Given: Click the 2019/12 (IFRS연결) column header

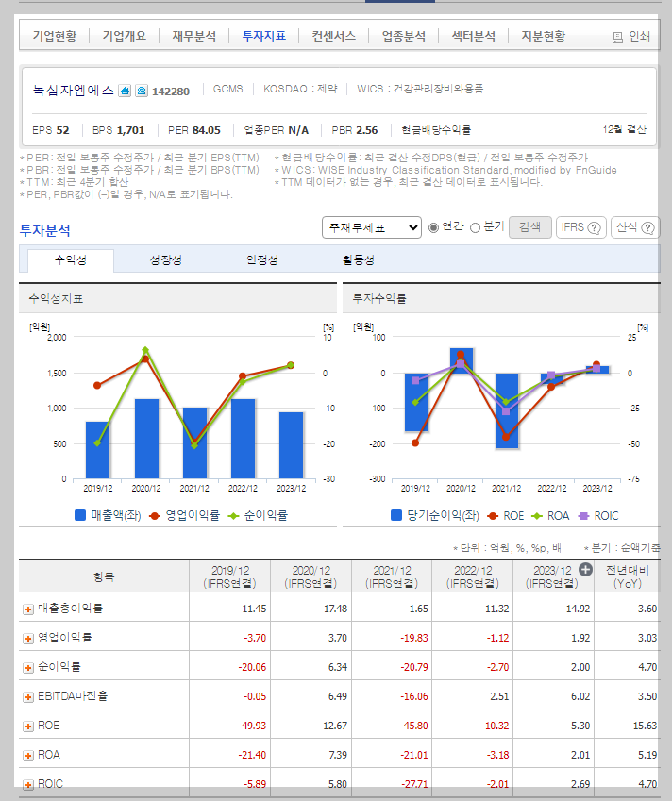Looking at the screenshot, I should tap(230, 576).
